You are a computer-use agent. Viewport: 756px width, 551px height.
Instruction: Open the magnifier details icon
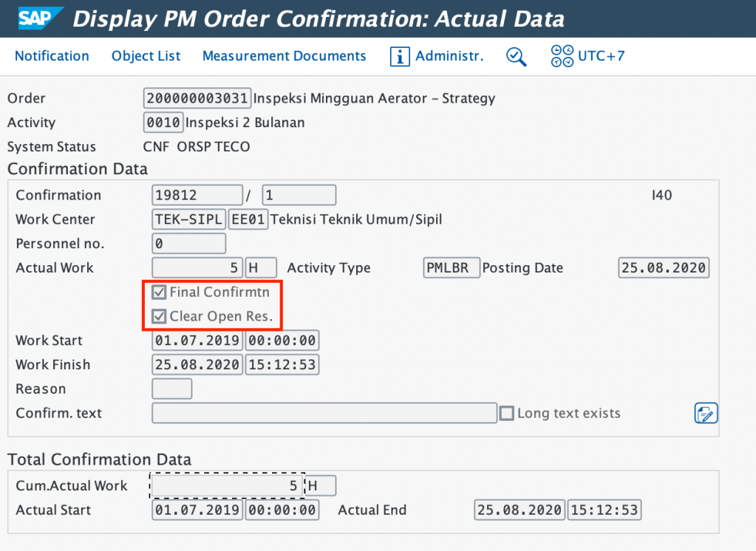coord(516,56)
